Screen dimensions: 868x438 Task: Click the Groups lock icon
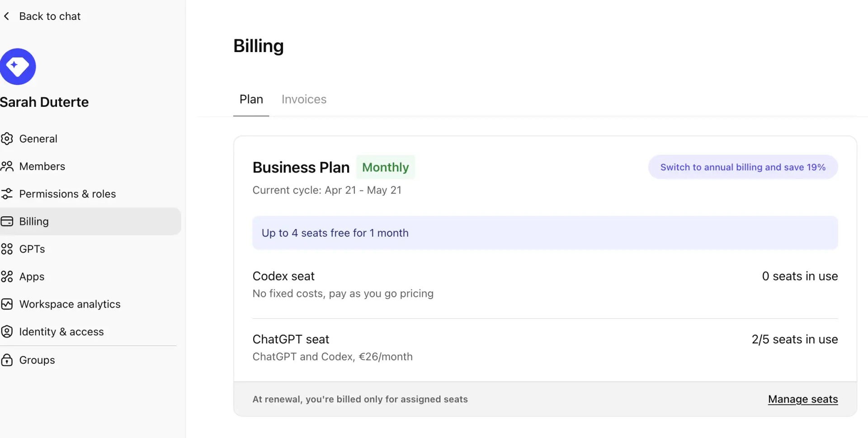click(x=7, y=360)
